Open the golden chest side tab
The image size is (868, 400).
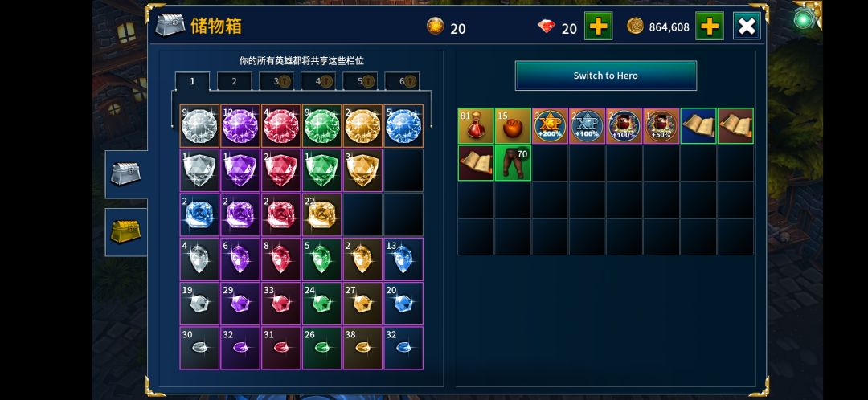[126, 232]
